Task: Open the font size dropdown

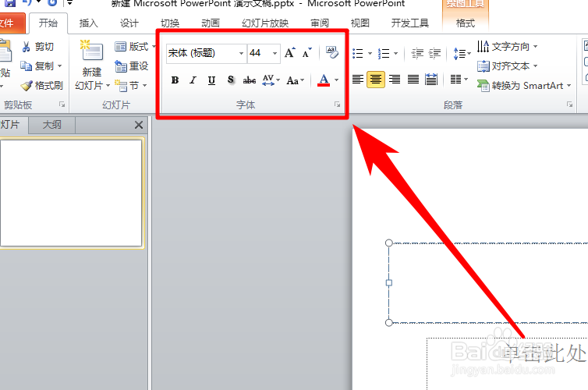Action: [275, 53]
